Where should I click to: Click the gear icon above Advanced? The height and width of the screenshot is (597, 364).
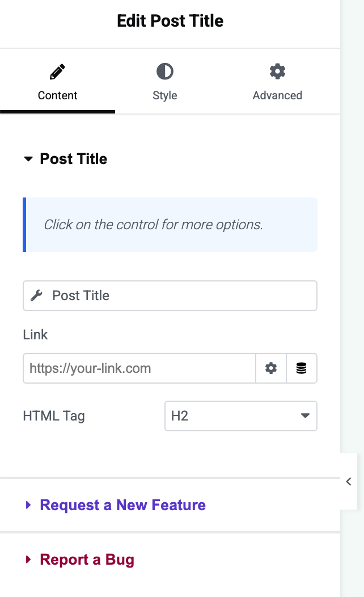(277, 72)
